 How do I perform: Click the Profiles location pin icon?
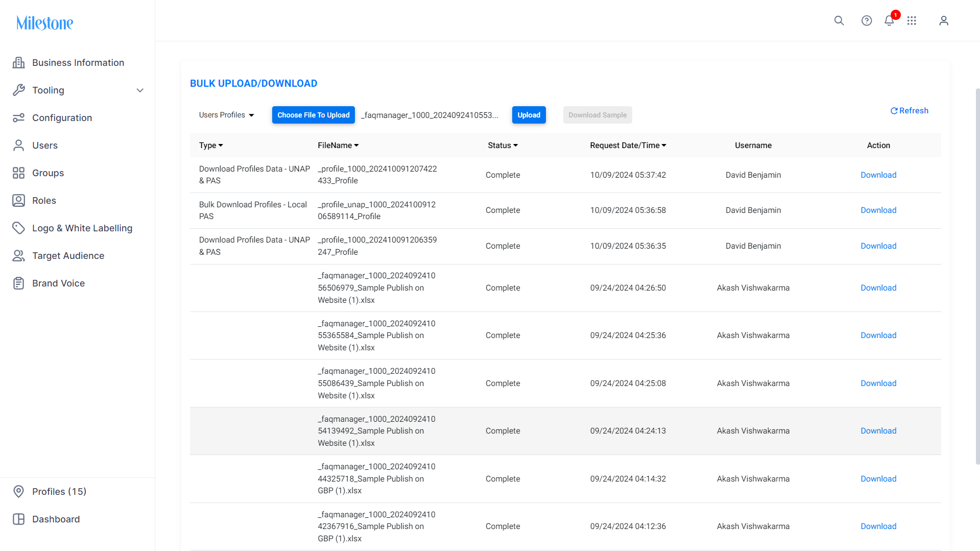19,492
